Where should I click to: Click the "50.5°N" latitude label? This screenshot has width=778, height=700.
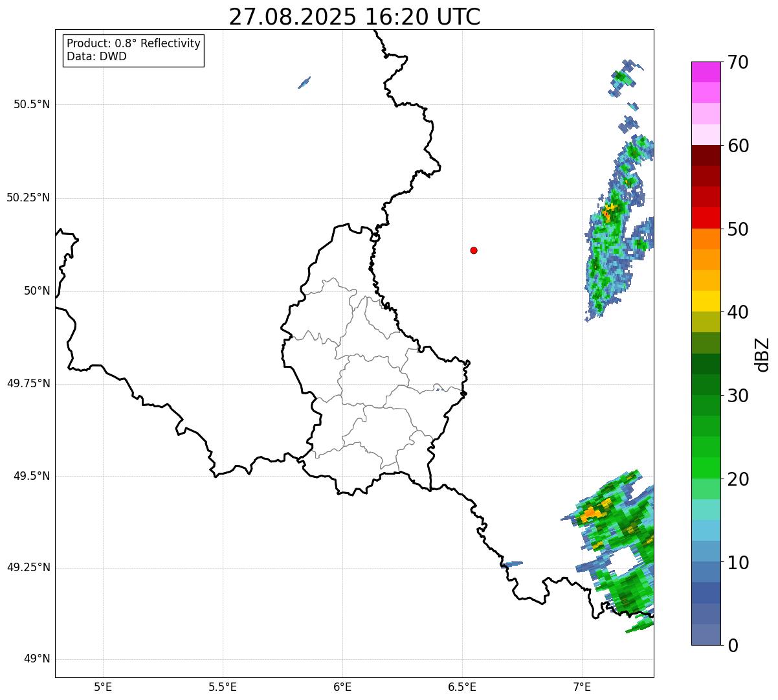click(x=32, y=104)
